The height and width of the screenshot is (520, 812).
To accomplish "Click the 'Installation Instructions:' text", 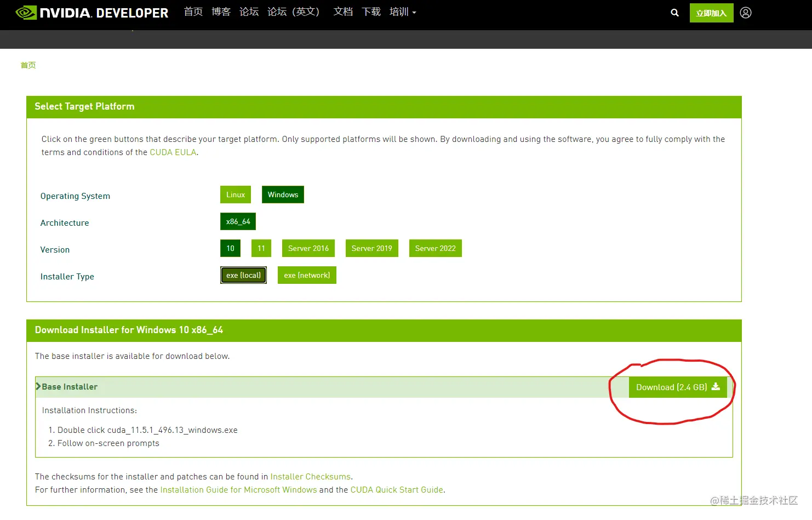I will [89, 410].
